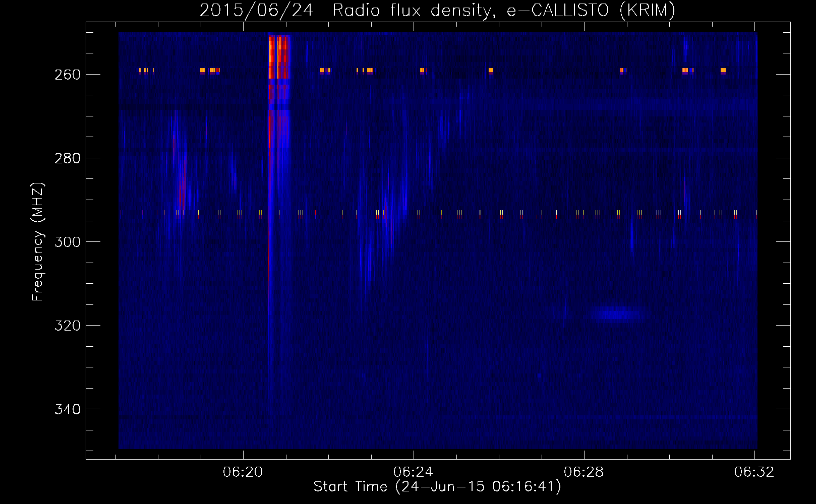
Task: Select the 320 frequency tick label
Action: (x=68, y=326)
